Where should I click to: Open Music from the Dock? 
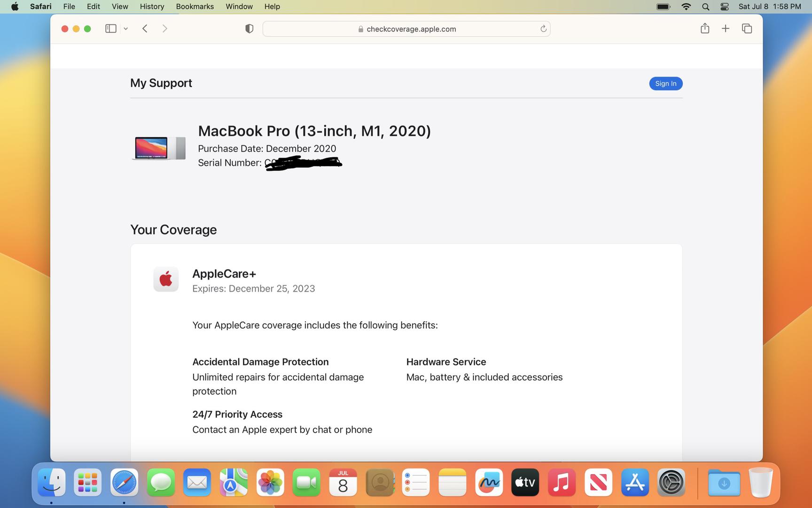click(x=562, y=482)
